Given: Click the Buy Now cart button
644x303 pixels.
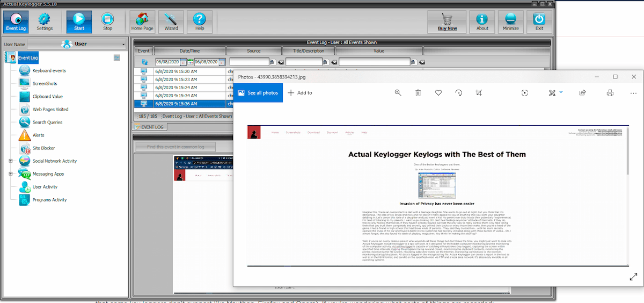Looking at the screenshot, I should click(447, 22).
